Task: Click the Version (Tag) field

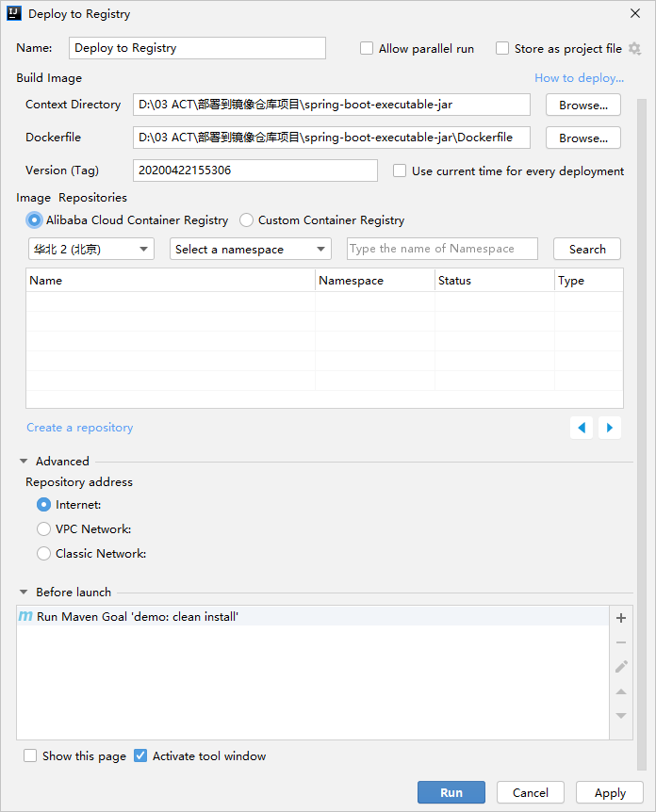Action: point(255,171)
